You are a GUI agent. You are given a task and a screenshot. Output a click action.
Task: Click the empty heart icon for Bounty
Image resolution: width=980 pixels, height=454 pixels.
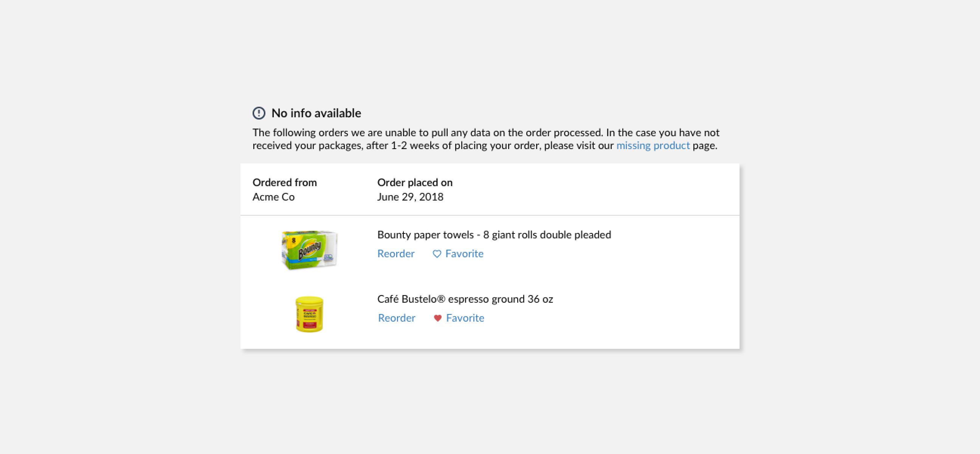437,254
